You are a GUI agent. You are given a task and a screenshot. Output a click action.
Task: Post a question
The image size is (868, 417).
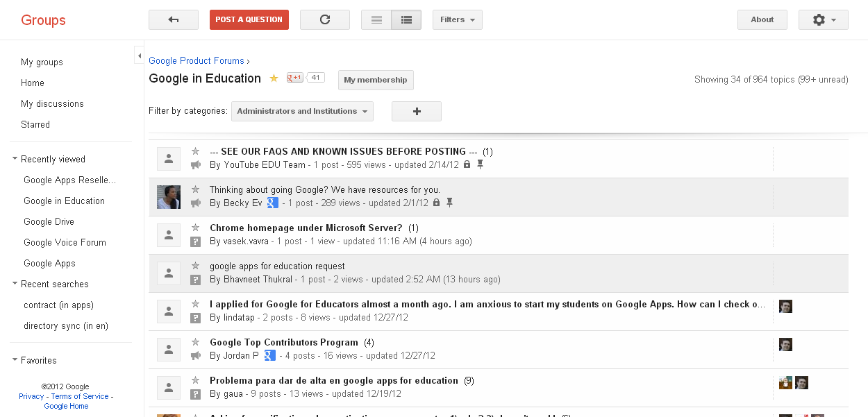click(x=249, y=19)
